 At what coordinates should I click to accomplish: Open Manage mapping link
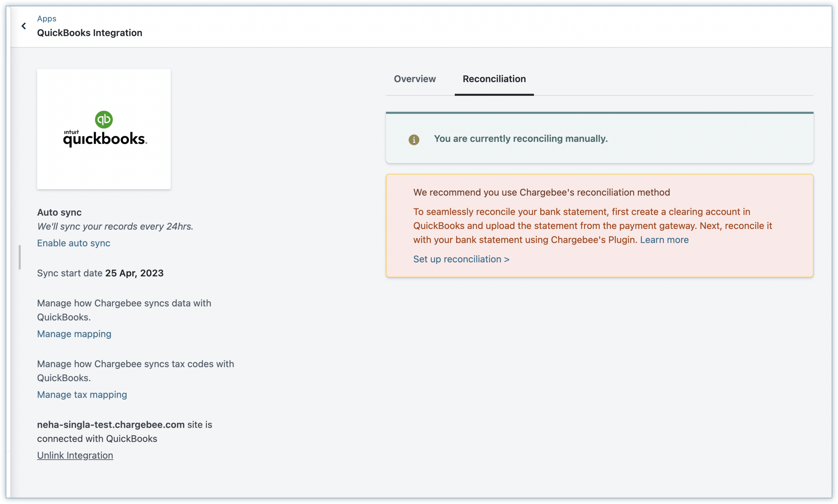coord(74,334)
